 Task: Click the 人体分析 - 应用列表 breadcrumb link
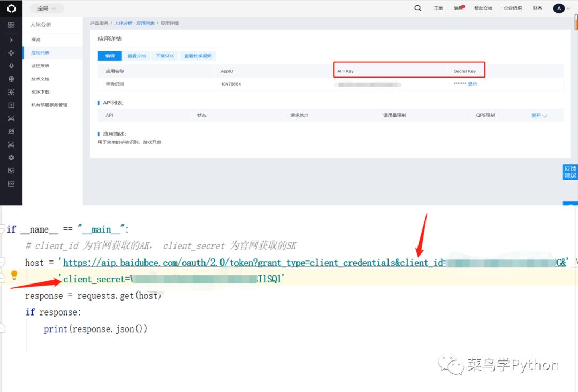point(134,23)
